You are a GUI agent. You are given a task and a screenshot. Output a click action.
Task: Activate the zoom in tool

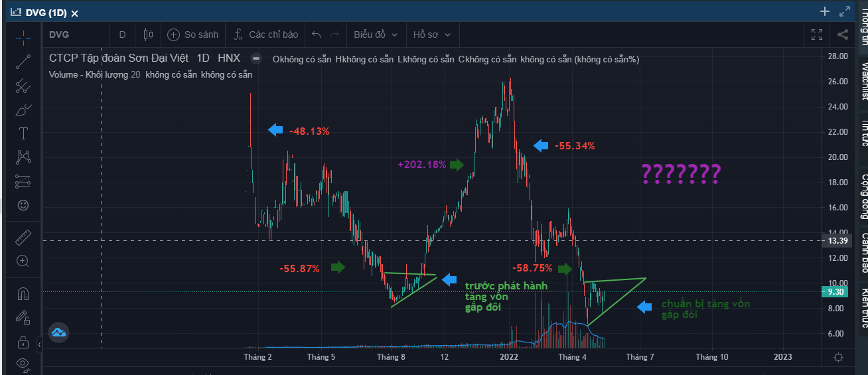point(23,261)
